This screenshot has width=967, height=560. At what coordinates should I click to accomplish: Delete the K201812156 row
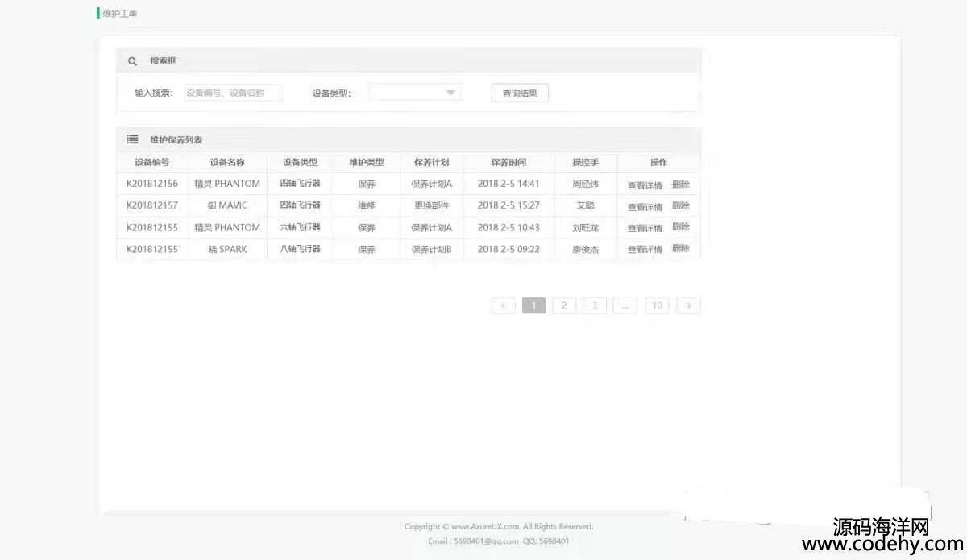pyautogui.click(x=681, y=185)
